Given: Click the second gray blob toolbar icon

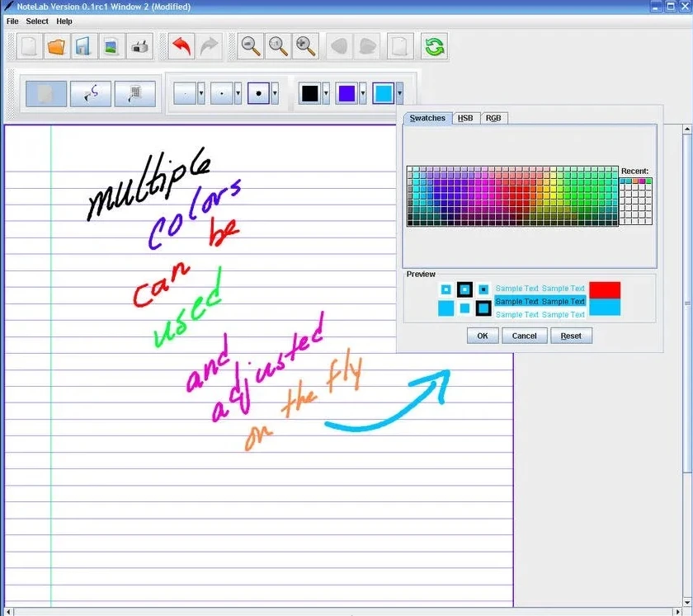Looking at the screenshot, I should click(367, 46).
